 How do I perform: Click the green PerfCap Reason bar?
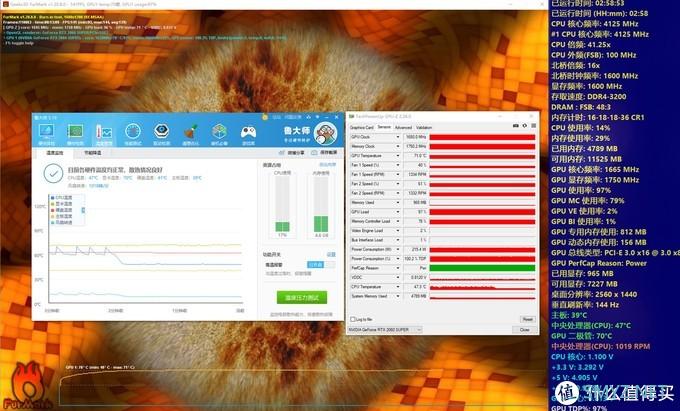pos(482,268)
